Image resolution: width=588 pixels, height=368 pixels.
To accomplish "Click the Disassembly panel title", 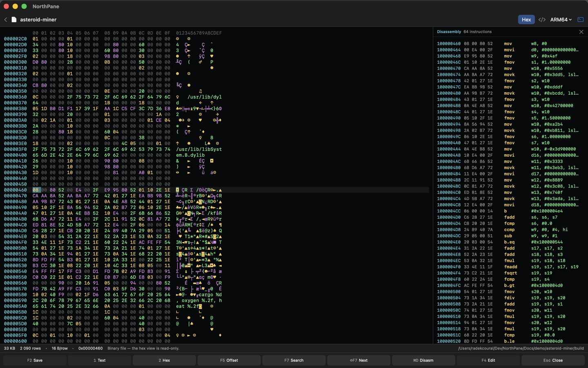I will click(449, 32).
